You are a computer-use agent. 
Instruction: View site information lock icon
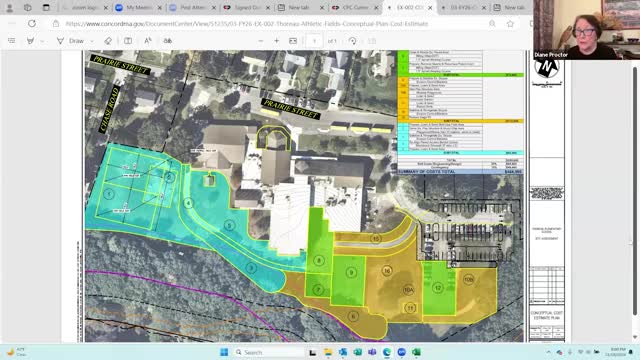pyautogui.click(x=56, y=24)
